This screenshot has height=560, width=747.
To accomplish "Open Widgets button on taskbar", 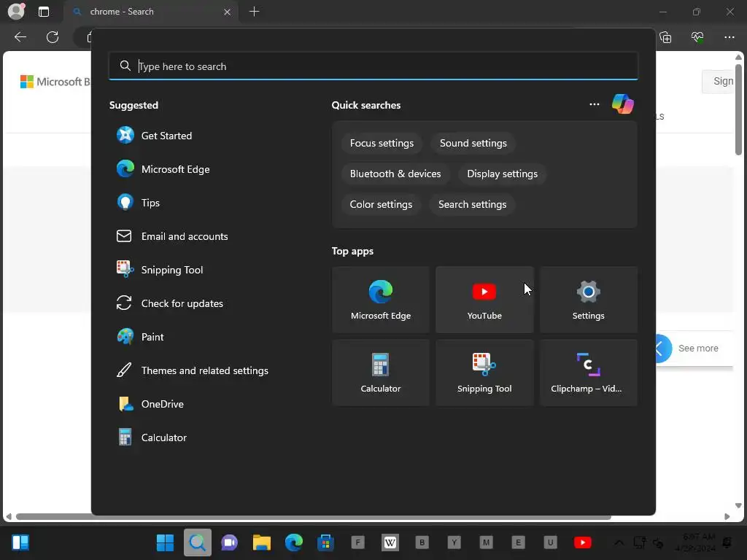I will (20, 542).
